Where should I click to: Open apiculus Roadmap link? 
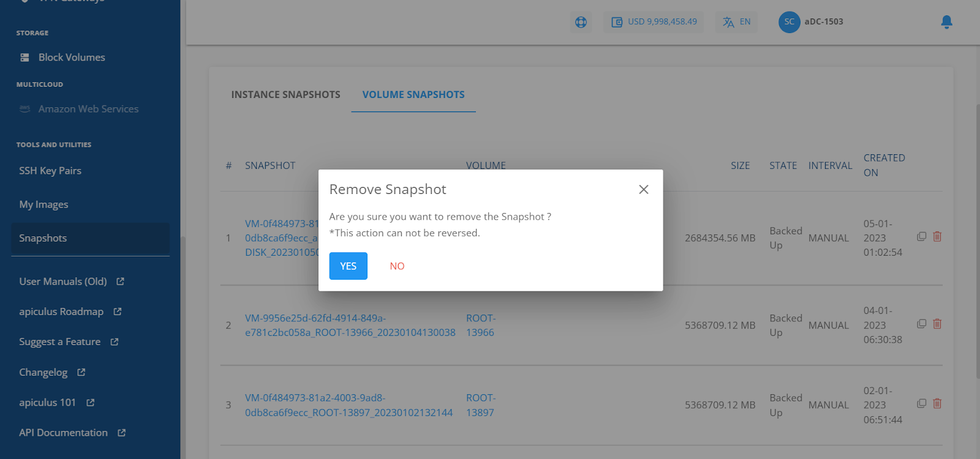tap(61, 312)
